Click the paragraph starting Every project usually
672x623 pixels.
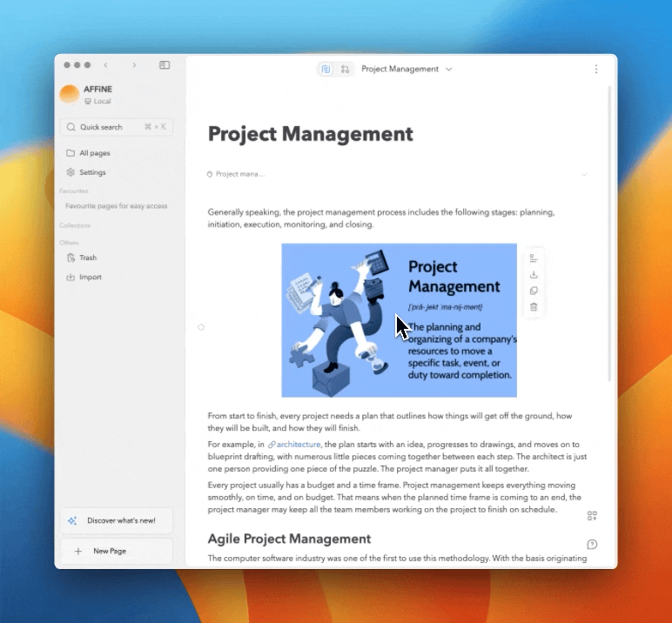(394, 497)
